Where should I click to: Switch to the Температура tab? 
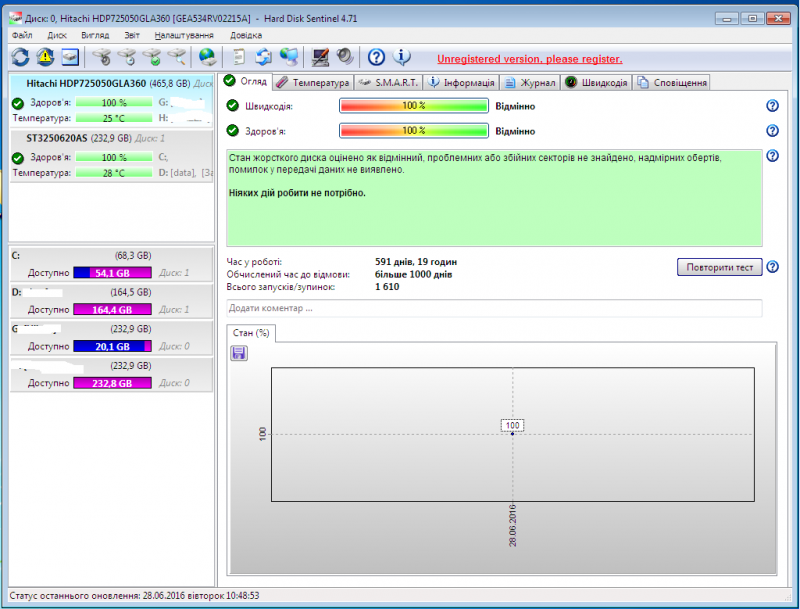pos(312,83)
